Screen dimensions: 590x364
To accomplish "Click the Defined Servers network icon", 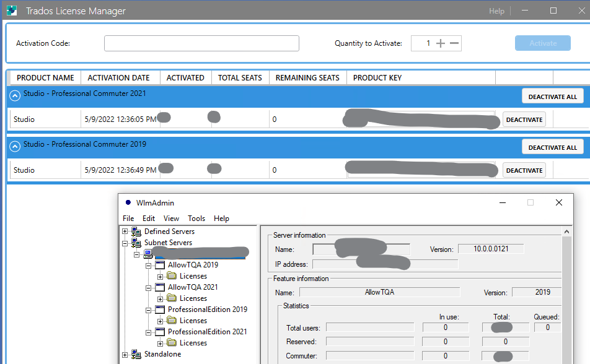I will click(136, 232).
